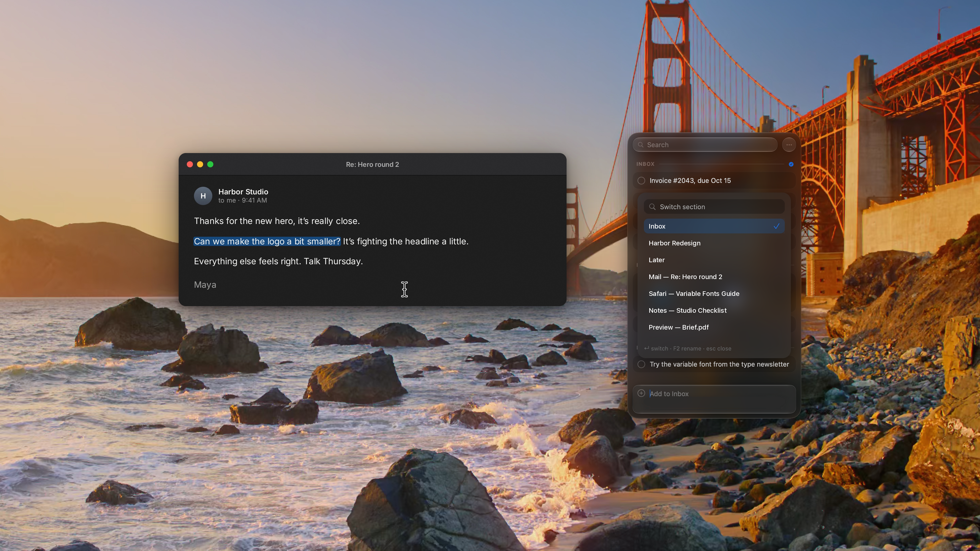
Task: Click the magnifier icon beside Switch section
Action: point(653,207)
